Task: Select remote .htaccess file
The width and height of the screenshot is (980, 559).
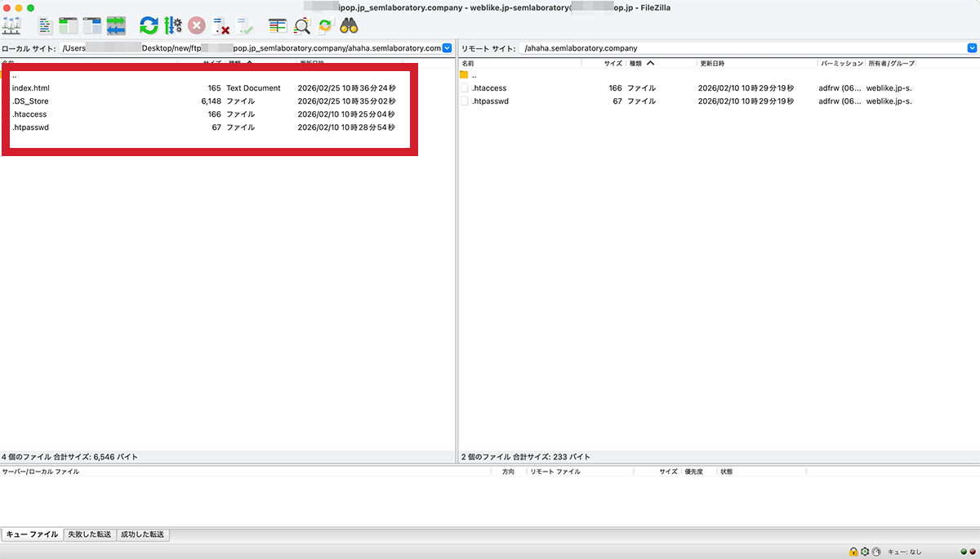Action: click(x=489, y=88)
